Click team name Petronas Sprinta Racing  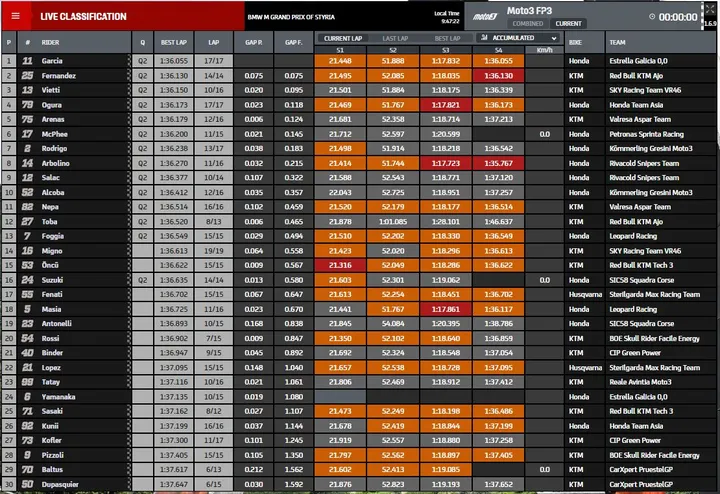(647, 134)
